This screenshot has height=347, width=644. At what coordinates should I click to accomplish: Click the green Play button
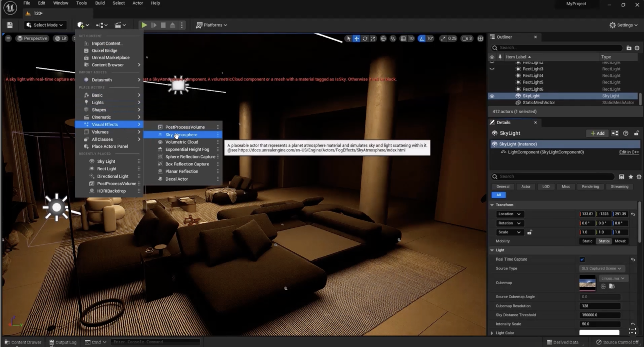click(x=144, y=25)
